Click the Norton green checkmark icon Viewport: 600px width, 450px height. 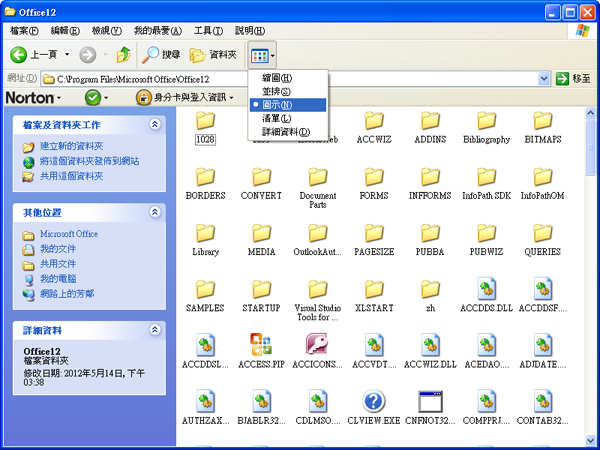(x=93, y=98)
